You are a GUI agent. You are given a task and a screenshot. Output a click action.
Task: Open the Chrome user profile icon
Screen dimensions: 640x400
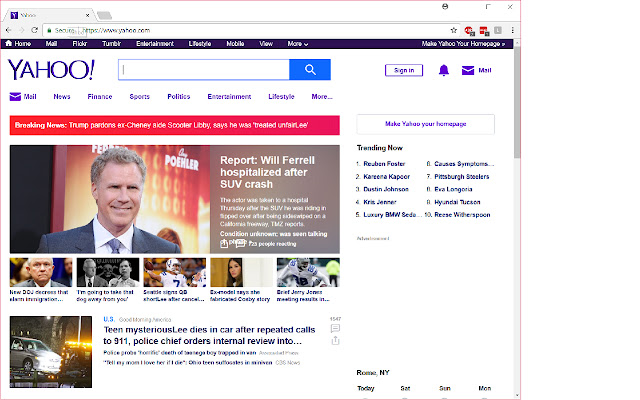[x=445, y=7]
